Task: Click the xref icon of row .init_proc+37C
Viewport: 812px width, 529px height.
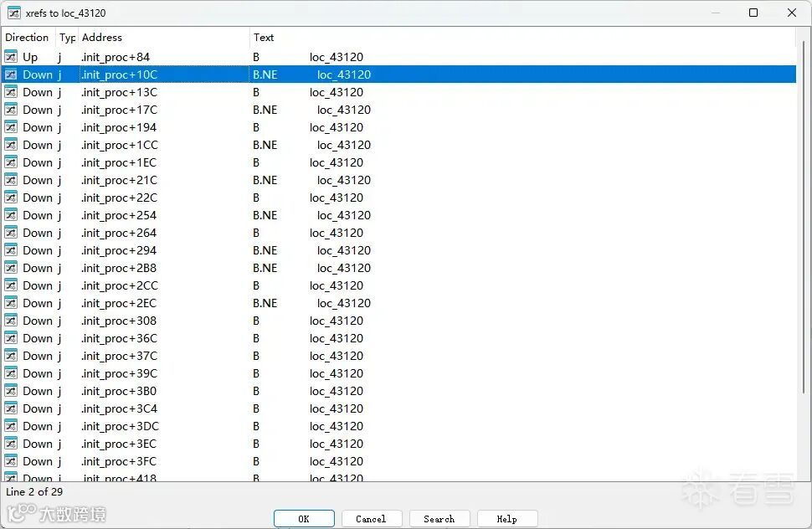Action: pos(11,356)
